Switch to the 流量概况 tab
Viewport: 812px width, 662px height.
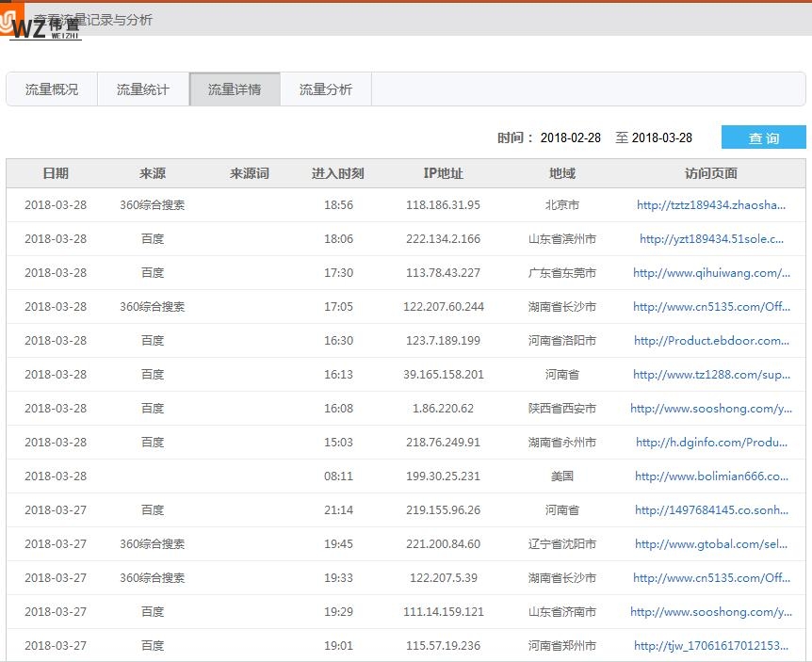(51, 89)
